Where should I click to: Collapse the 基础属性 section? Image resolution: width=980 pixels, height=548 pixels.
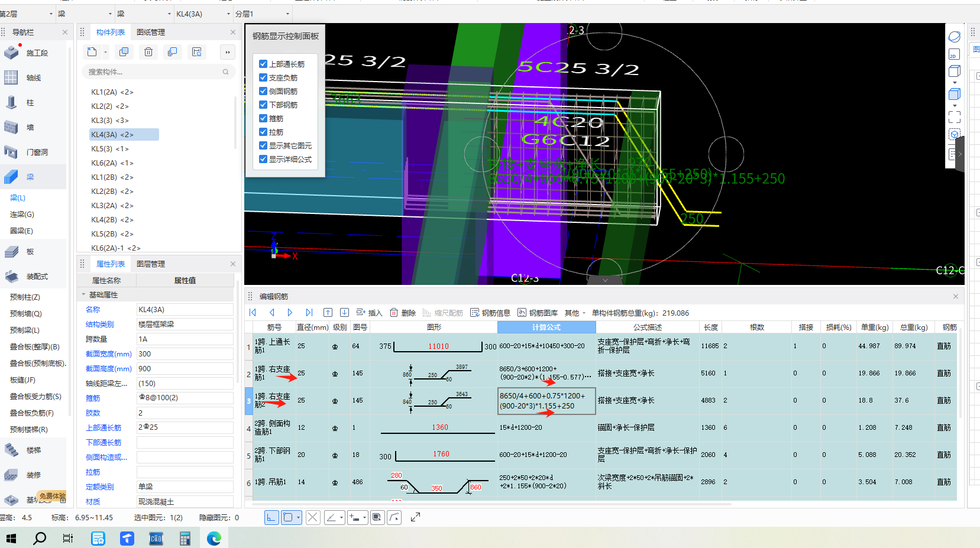[x=83, y=294]
